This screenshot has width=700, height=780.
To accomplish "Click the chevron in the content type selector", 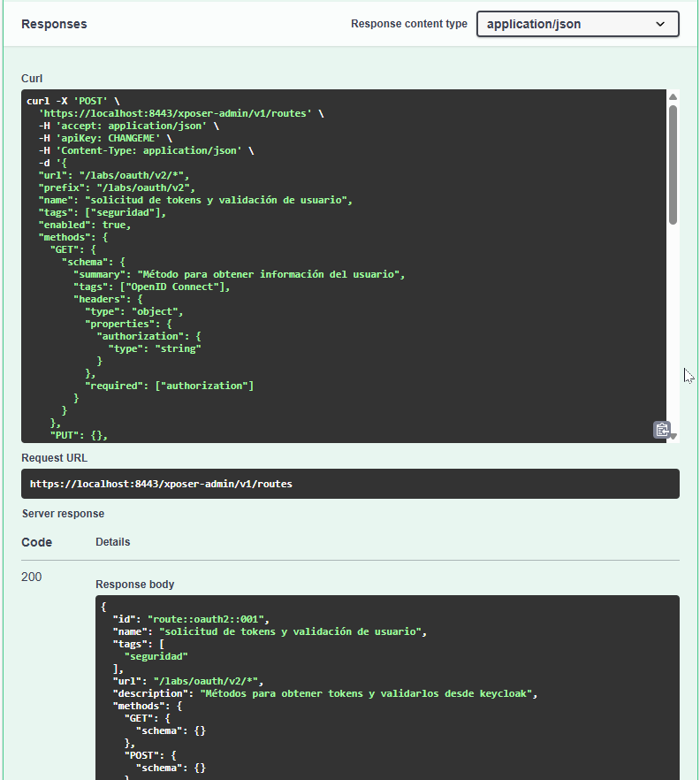I will 660,24.
